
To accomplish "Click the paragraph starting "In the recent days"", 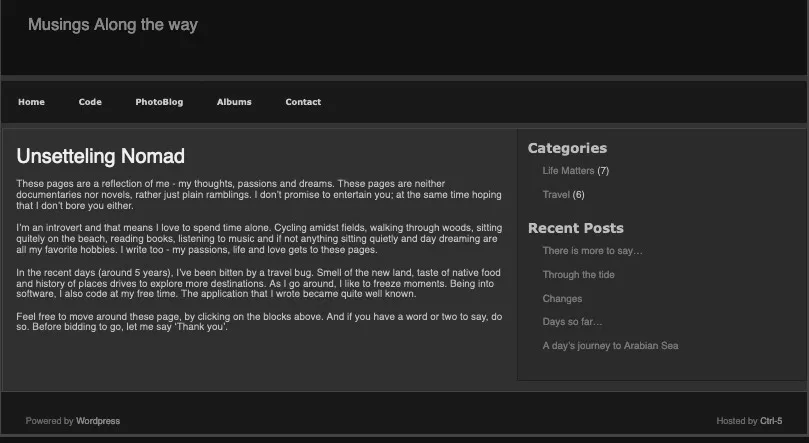I will [x=258, y=283].
